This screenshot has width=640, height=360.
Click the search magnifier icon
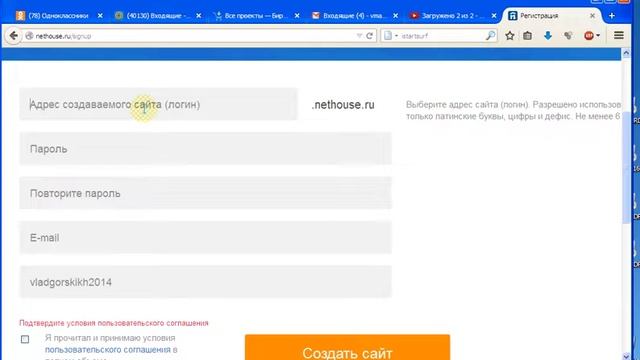pyautogui.click(x=490, y=36)
